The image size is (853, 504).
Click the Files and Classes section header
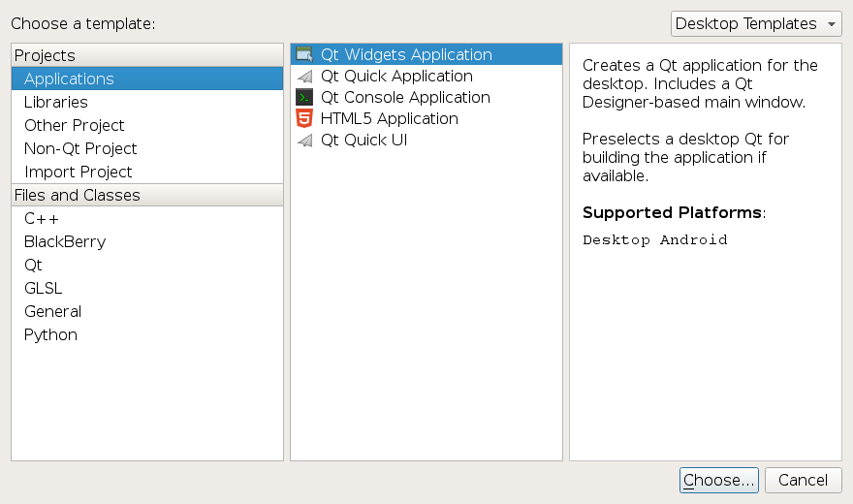point(147,195)
